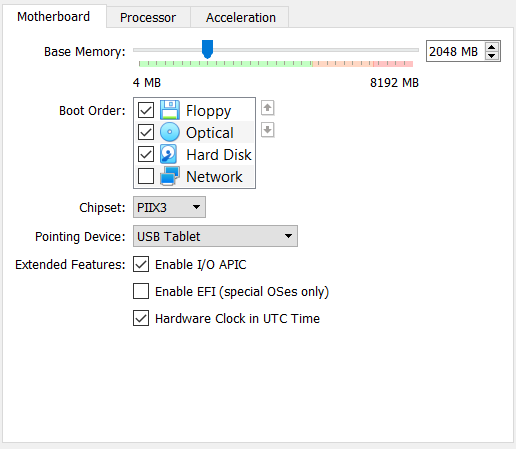516x449 pixels.
Task: Select the Motherboard tab
Action: pyautogui.click(x=54, y=16)
